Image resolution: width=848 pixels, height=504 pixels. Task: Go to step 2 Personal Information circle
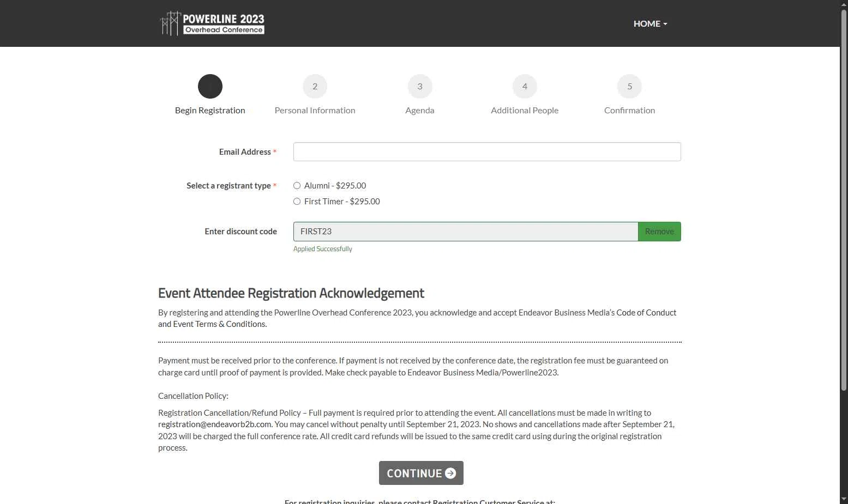point(315,87)
